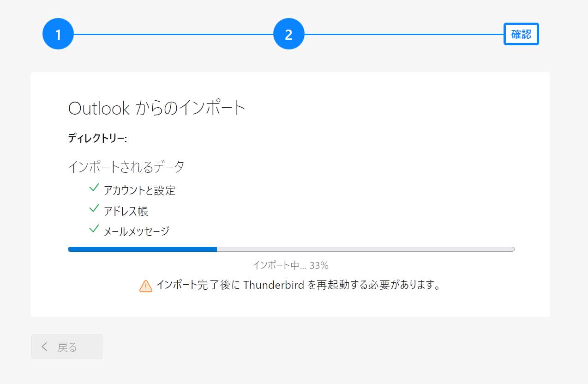Click the インポート中... 33% status text

click(x=290, y=265)
